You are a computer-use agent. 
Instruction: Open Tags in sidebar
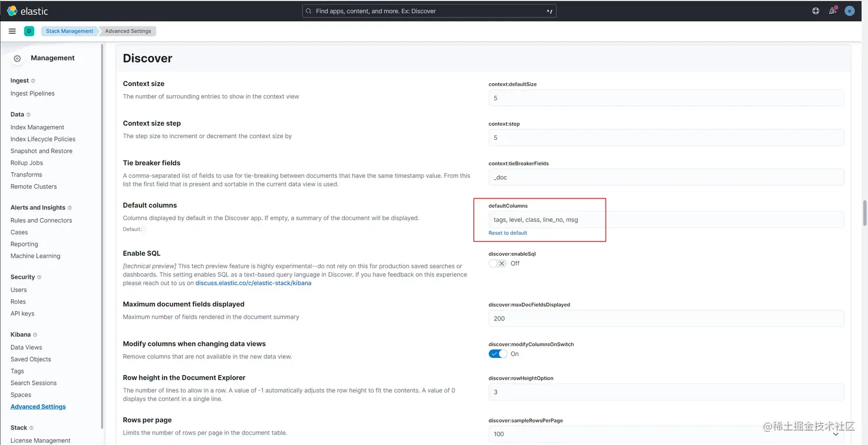tap(17, 371)
